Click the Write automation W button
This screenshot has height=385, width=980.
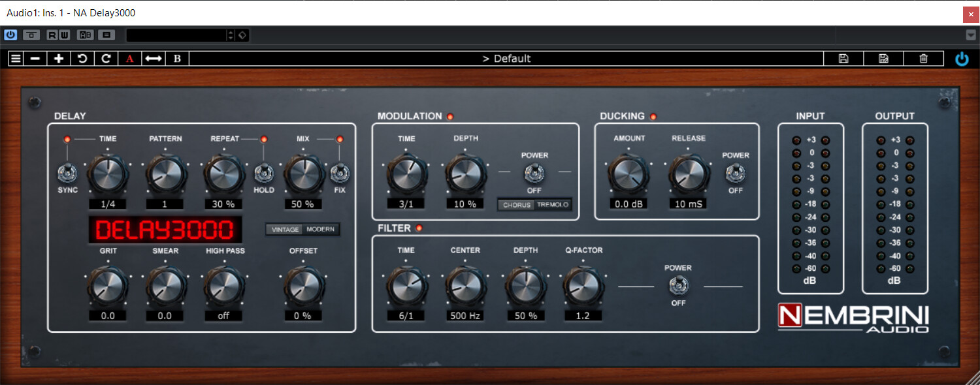pos(64,35)
